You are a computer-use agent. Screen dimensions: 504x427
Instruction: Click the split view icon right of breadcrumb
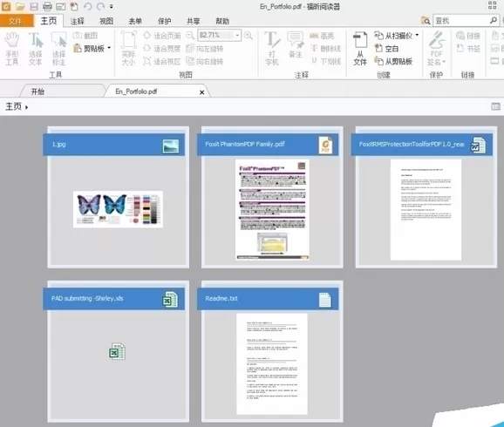click(495, 106)
